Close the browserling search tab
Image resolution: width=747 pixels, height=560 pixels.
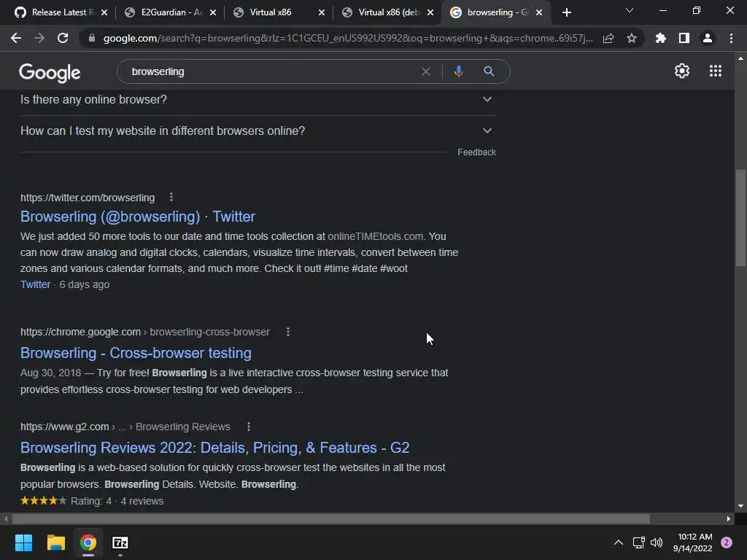tap(539, 12)
